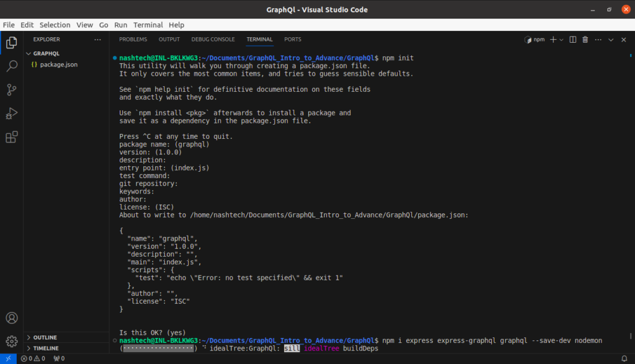Open the Terminal menu
635x364 pixels.
pyautogui.click(x=148, y=25)
